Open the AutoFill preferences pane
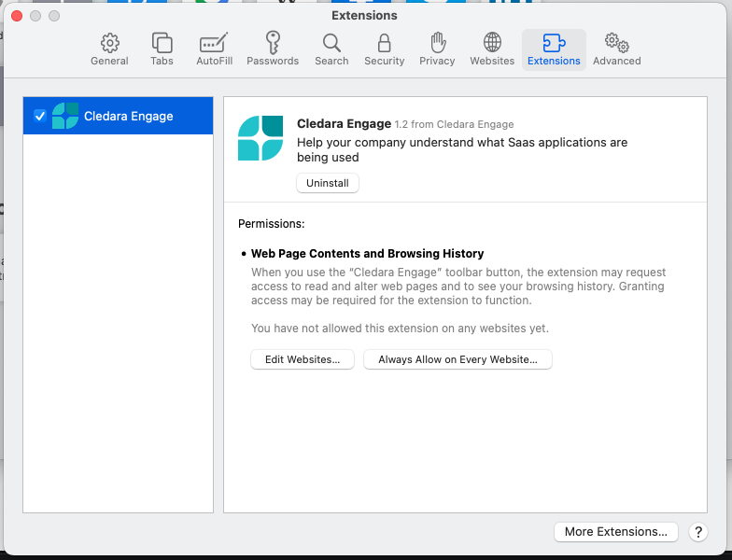This screenshot has height=560, width=732. [215, 49]
